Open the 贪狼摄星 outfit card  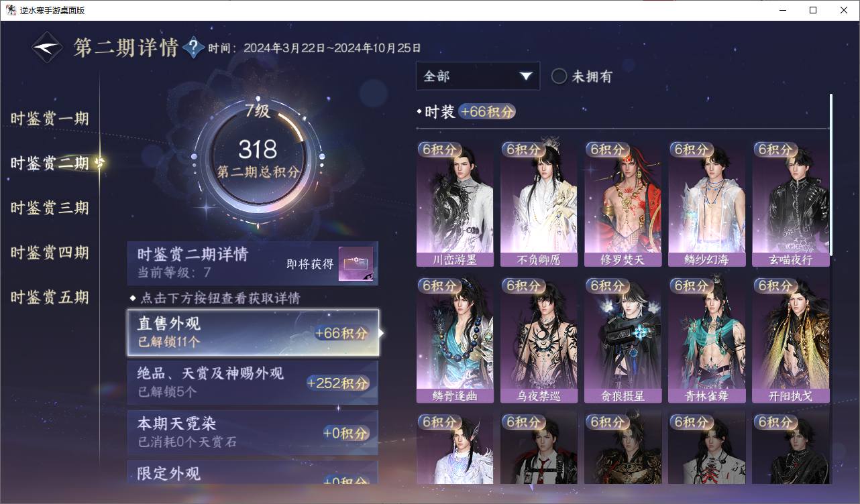623,340
